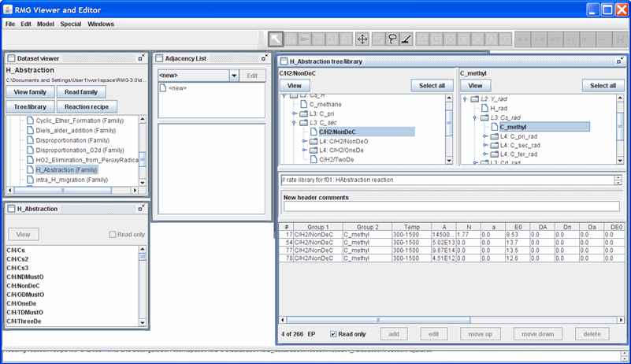Click the Dataset viewer horizontal scrollbar thumb

(x=62, y=190)
